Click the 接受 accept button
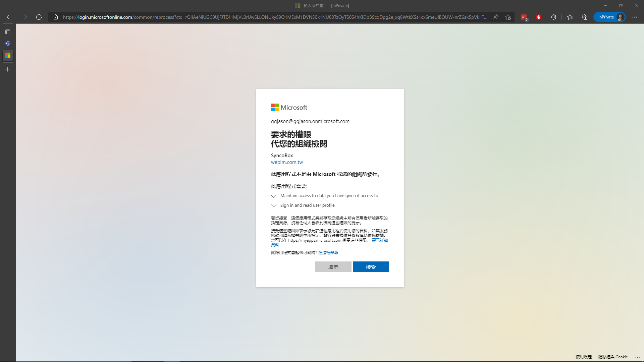644x362 pixels. click(371, 267)
